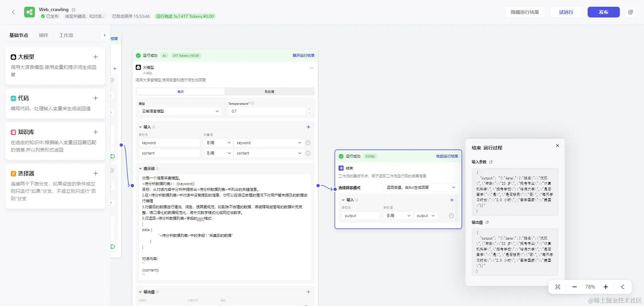
Task: Click 隐藏运行结果 button
Action: pyautogui.click(x=525, y=12)
